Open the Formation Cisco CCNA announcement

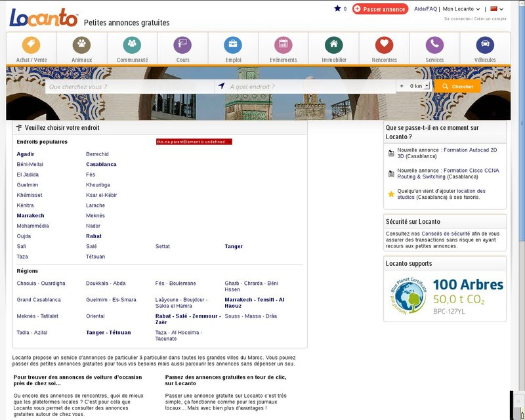[448, 173]
